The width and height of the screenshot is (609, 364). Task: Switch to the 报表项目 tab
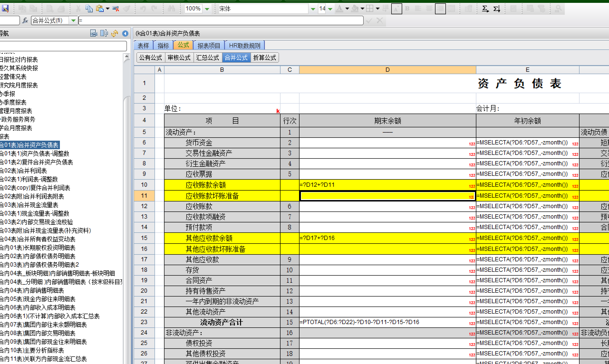208,45
